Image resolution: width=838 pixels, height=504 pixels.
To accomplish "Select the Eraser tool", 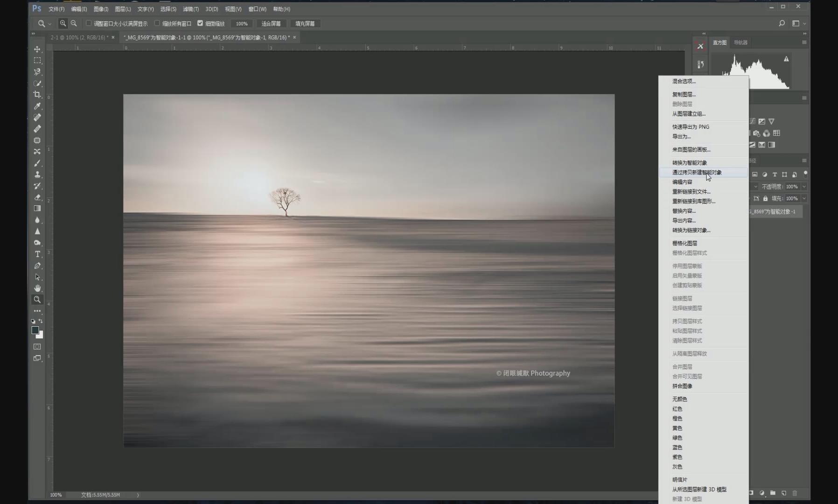I will tap(37, 197).
